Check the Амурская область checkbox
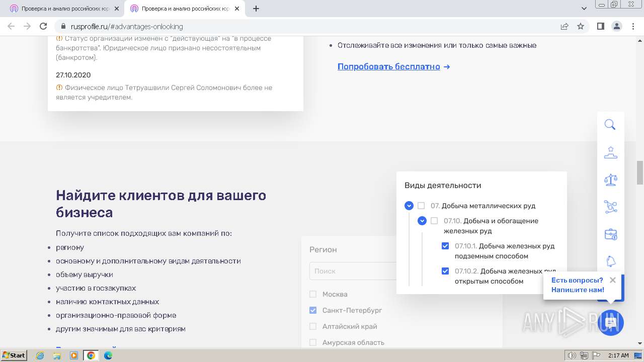 313,342
